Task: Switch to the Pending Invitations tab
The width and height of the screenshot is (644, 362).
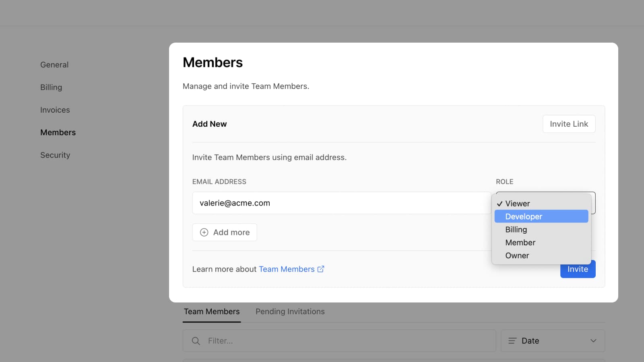Action: [290, 311]
